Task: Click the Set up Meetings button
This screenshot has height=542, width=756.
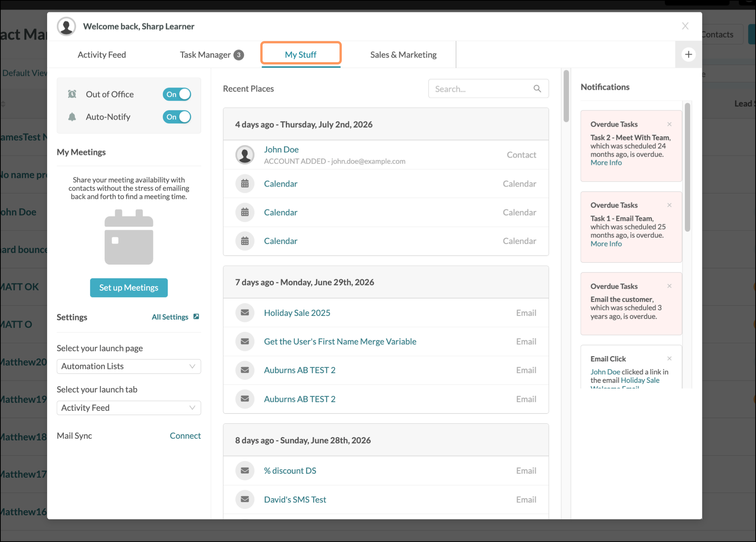Action: (129, 288)
